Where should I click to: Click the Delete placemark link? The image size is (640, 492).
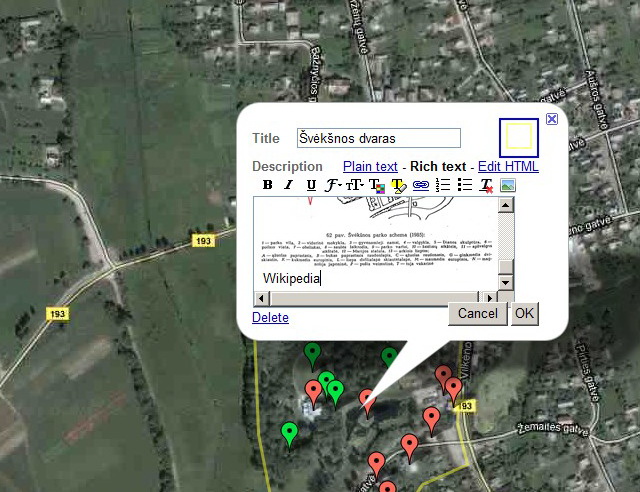(x=270, y=317)
